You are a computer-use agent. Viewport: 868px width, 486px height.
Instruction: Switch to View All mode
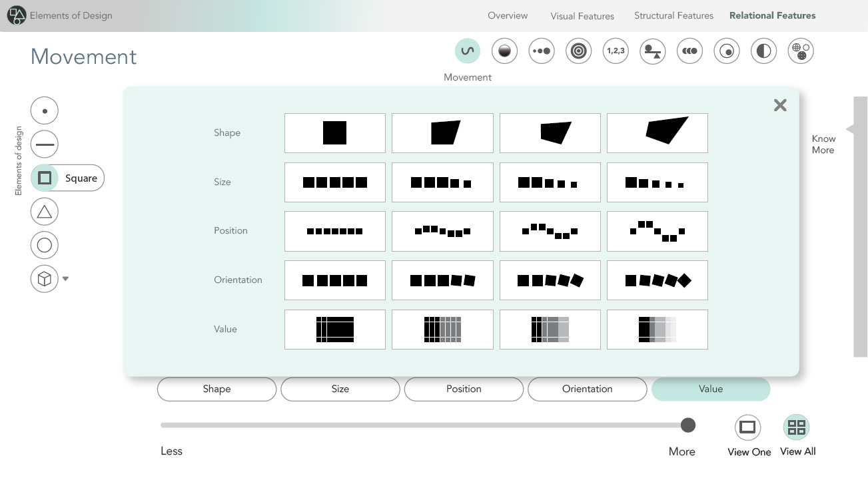[x=797, y=427]
